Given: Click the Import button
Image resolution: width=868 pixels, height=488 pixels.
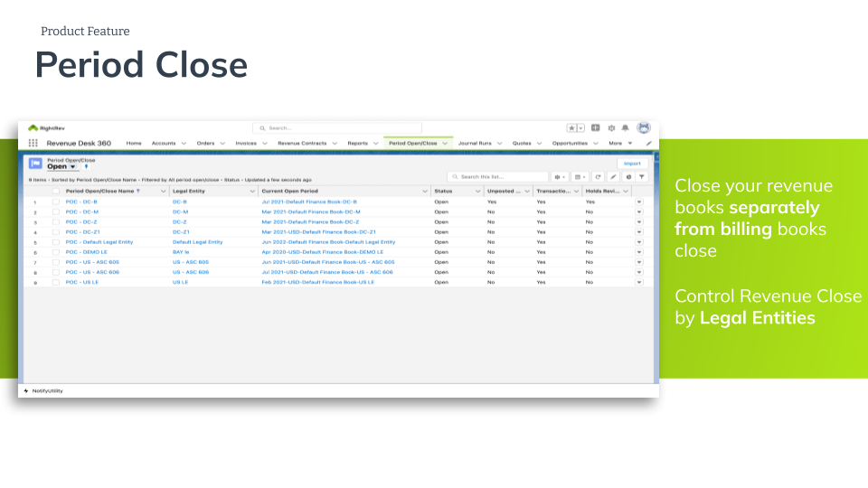Looking at the screenshot, I should pos(632,164).
